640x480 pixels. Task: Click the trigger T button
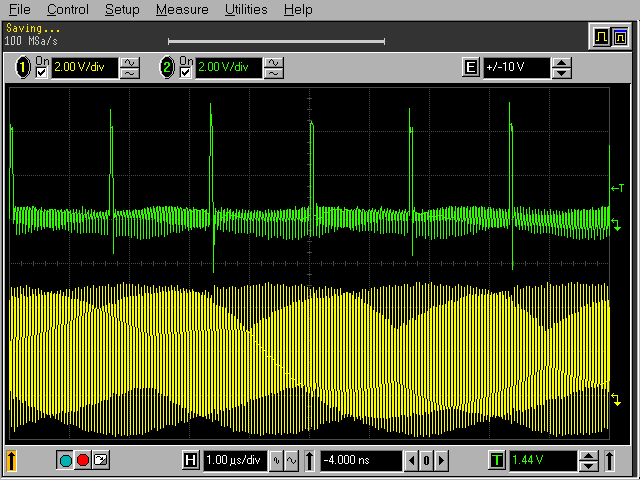[x=497, y=460]
